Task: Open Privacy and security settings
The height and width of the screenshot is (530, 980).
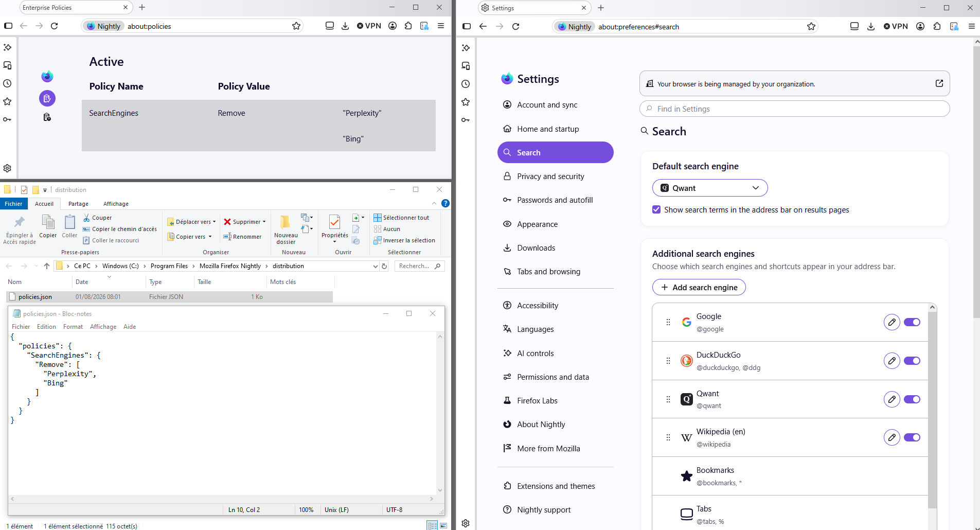Action: (556, 176)
